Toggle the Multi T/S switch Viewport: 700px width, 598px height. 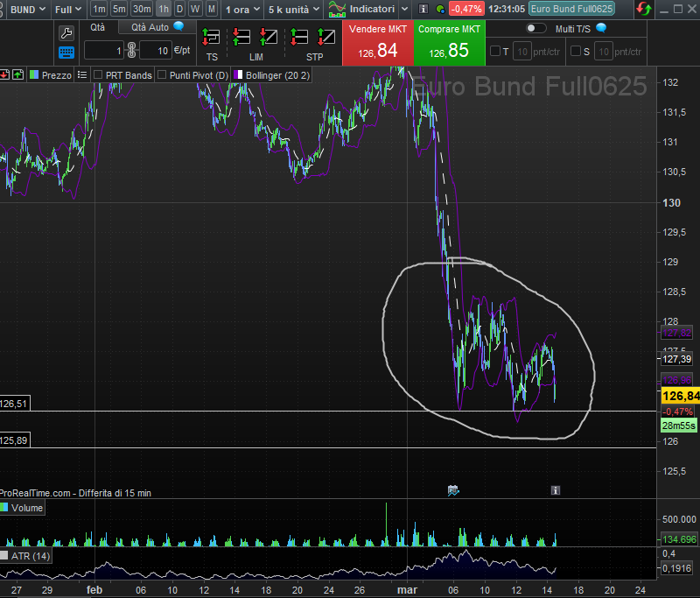pos(535,29)
